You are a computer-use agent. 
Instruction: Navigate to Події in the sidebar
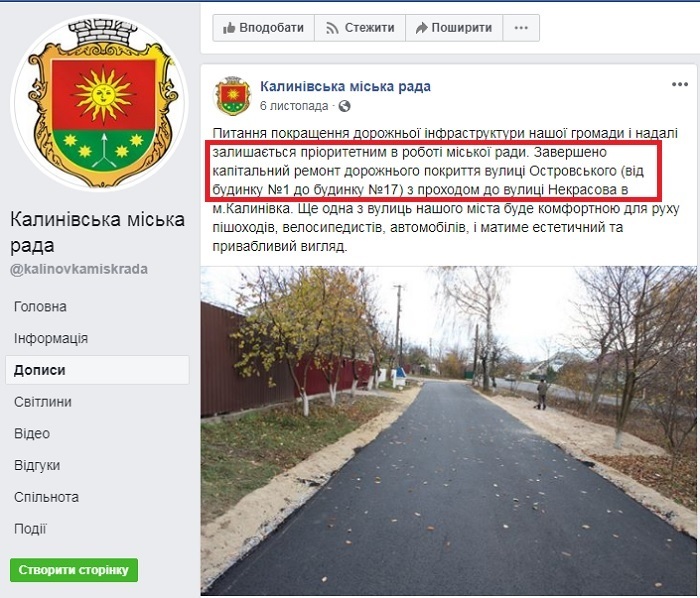30,529
